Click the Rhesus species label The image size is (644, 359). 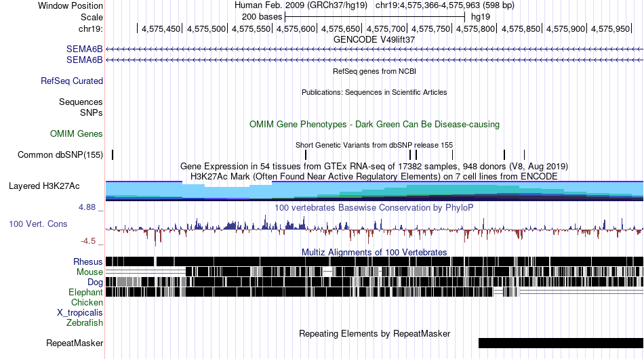(x=88, y=261)
